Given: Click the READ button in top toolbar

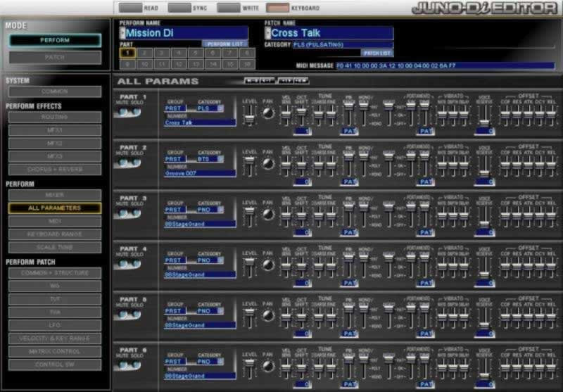Looking at the screenshot, I should 140,8.
